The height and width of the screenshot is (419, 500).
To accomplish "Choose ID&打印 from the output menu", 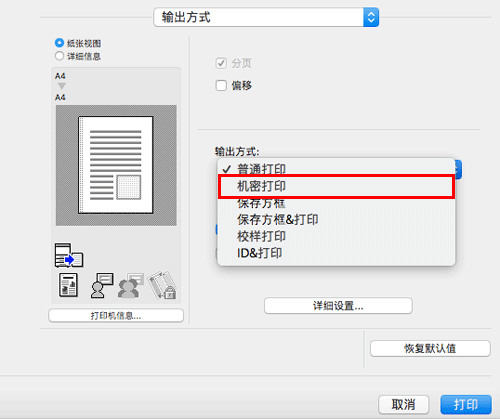I will click(x=336, y=253).
